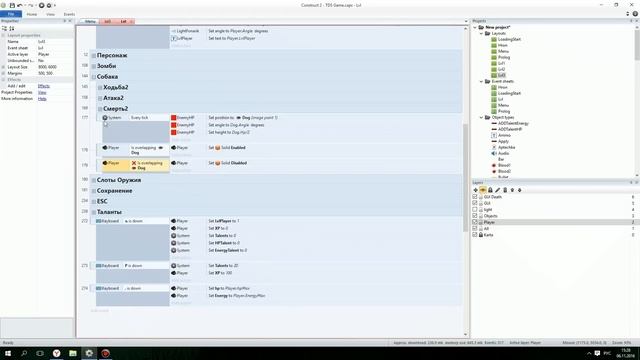
Task: Click the help icon in the top right corner
Action: click(x=635, y=14)
